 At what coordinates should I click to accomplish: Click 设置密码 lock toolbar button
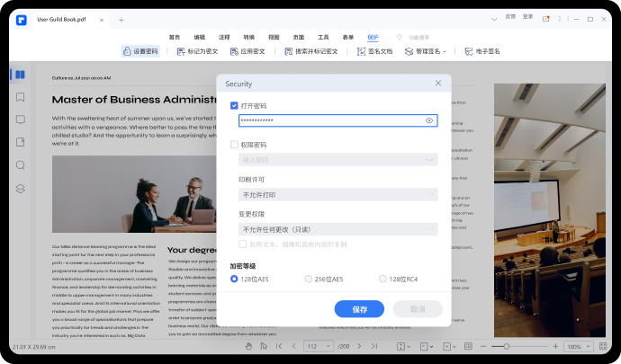139,52
